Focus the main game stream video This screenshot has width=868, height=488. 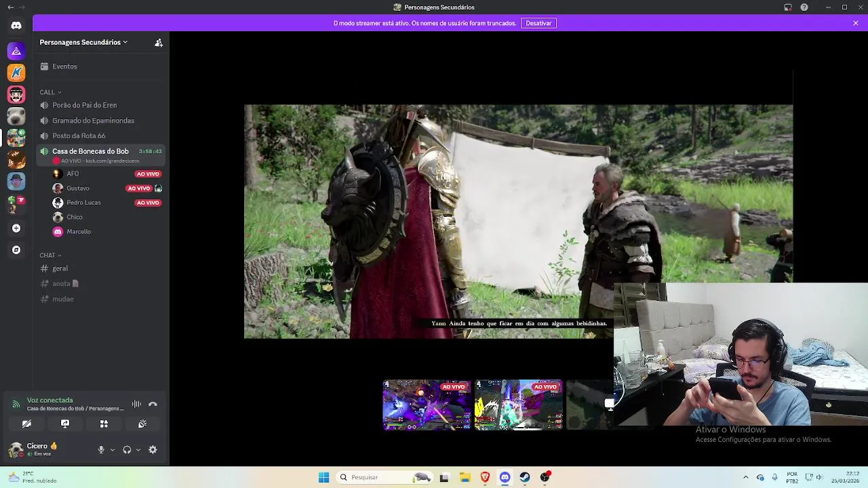[x=518, y=222]
